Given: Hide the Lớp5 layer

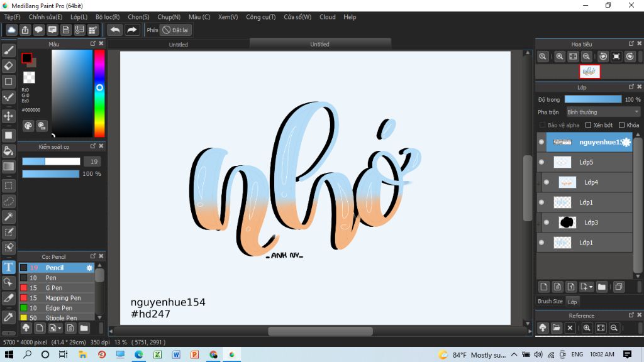Looking at the screenshot, I should pyautogui.click(x=541, y=162).
